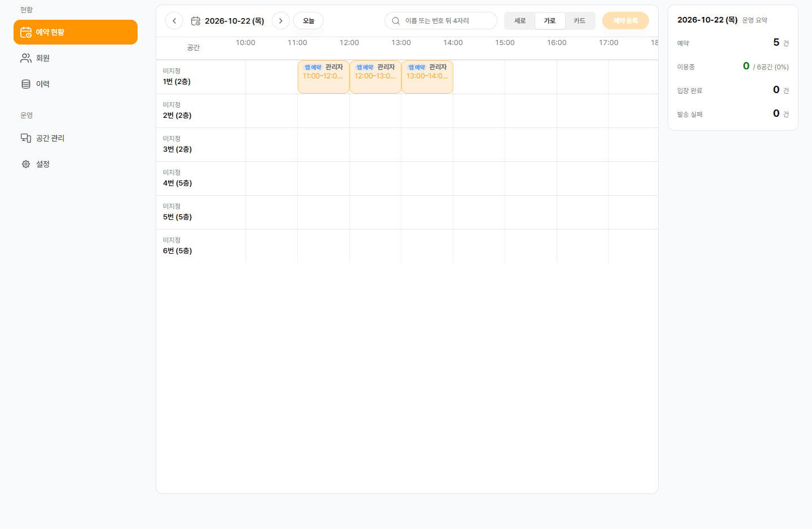
Task: Click the gear icon beside 설정
Action: pyautogui.click(x=26, y=164)
